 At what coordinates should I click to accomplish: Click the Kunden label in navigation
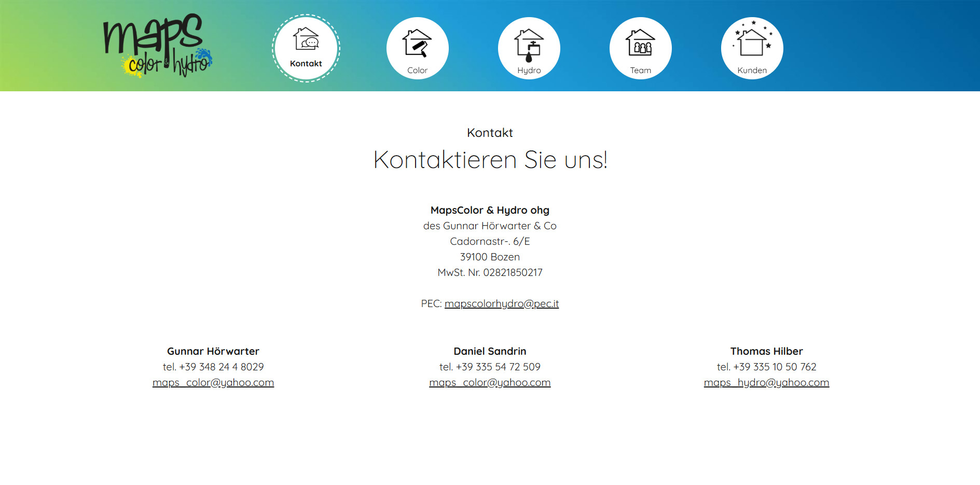tap(752, 71)
